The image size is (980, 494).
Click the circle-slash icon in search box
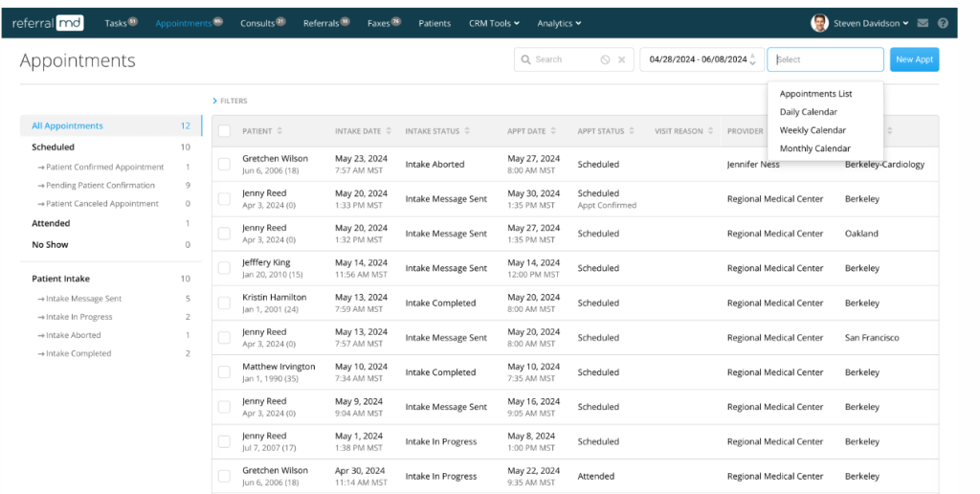pos(605,59)
